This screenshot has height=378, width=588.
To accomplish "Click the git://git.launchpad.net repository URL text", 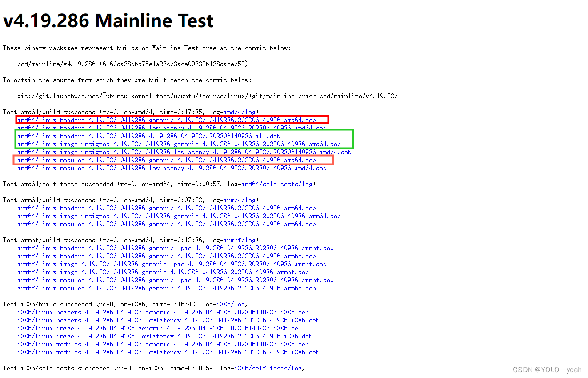I will tap(208, 96).
